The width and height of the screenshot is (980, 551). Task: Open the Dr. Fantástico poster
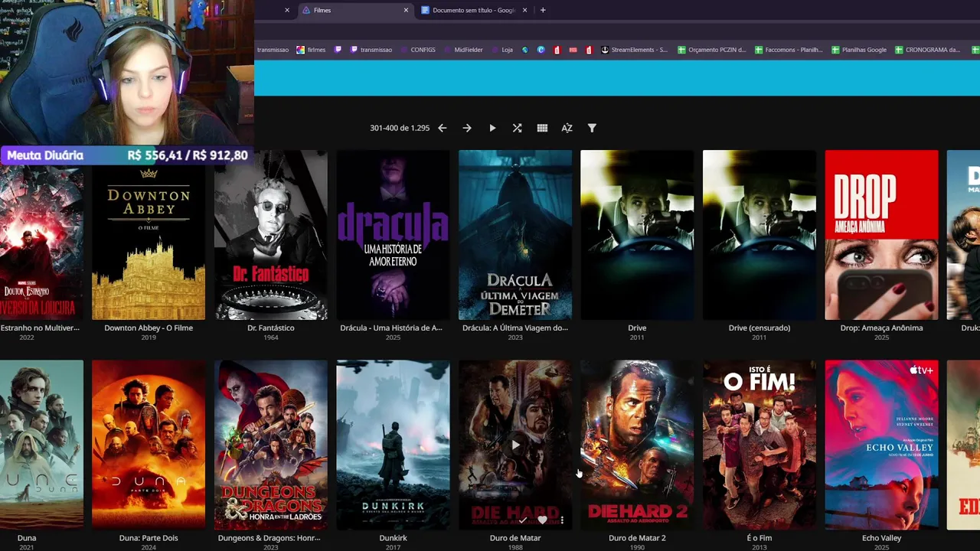[x=271, y=235]
